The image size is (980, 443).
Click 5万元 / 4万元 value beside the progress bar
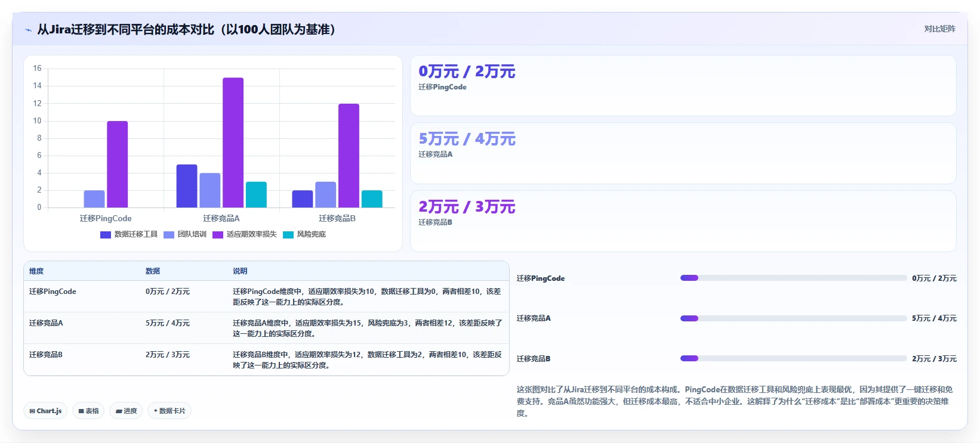[934, 318]
